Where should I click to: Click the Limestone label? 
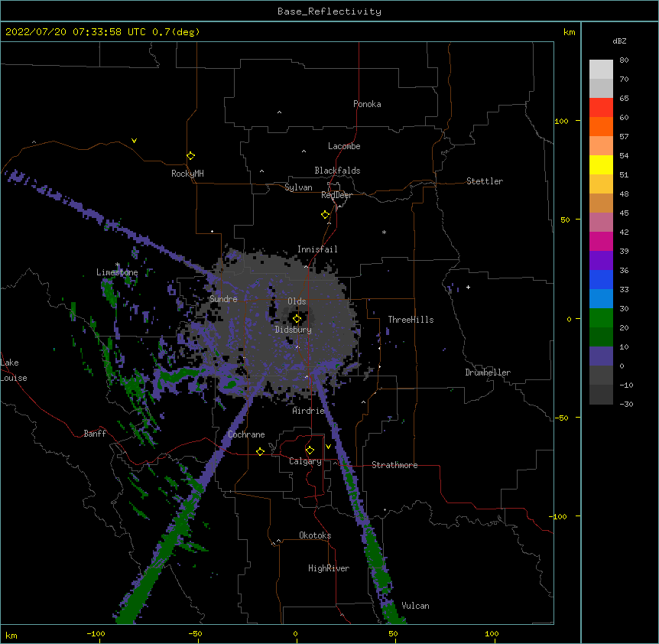(117, 272)
